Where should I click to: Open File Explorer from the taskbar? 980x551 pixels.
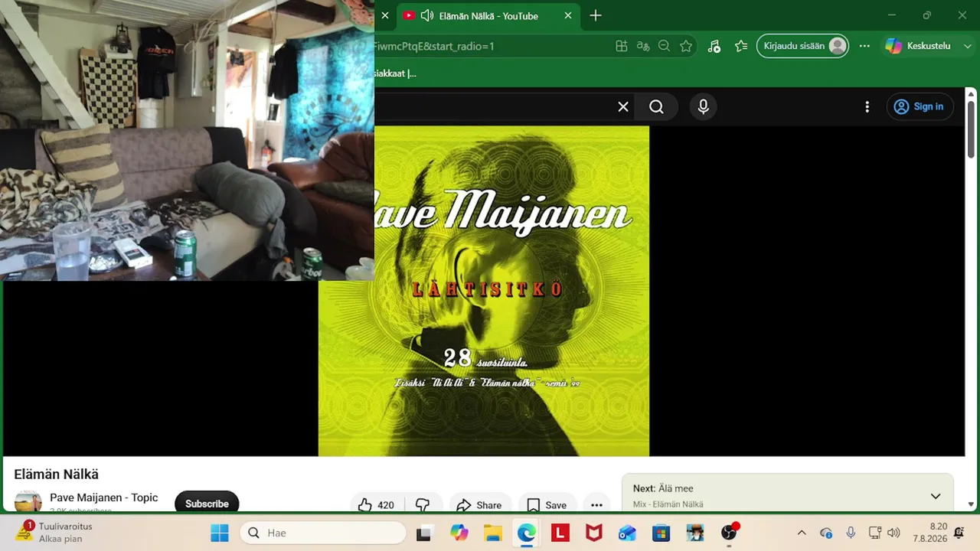pos(492,533)
